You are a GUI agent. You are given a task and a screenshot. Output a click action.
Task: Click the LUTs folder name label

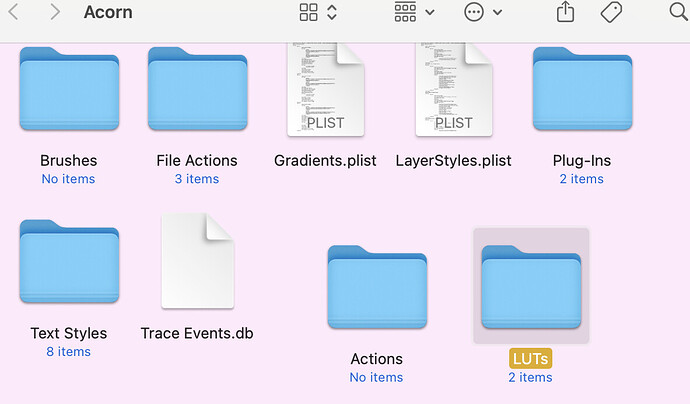(x=530, y=358)
